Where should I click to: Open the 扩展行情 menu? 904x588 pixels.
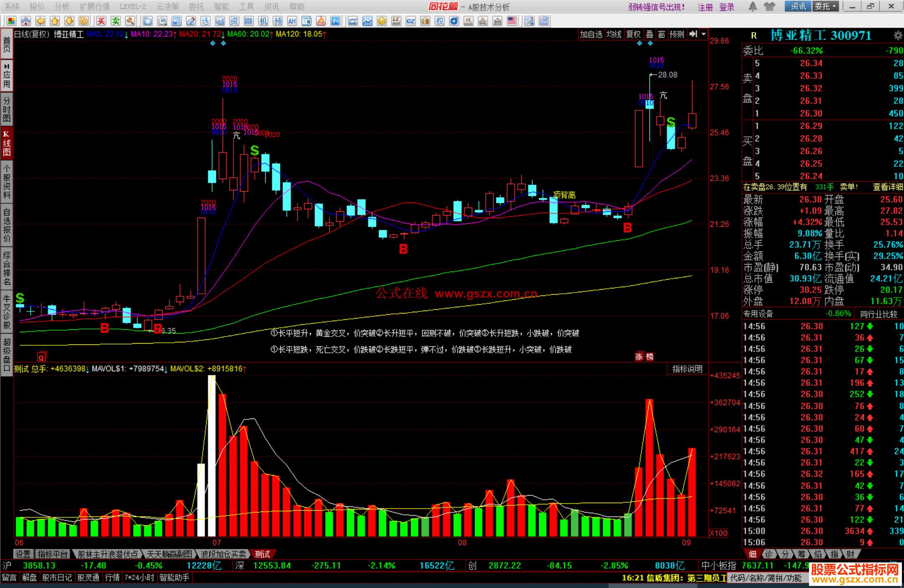[95, 6]
